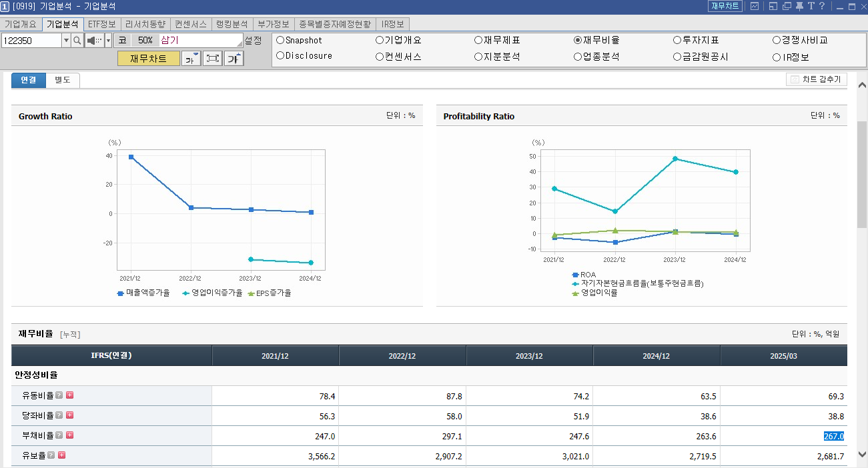Open help with the question mark icon

click(x=822, y=6)
